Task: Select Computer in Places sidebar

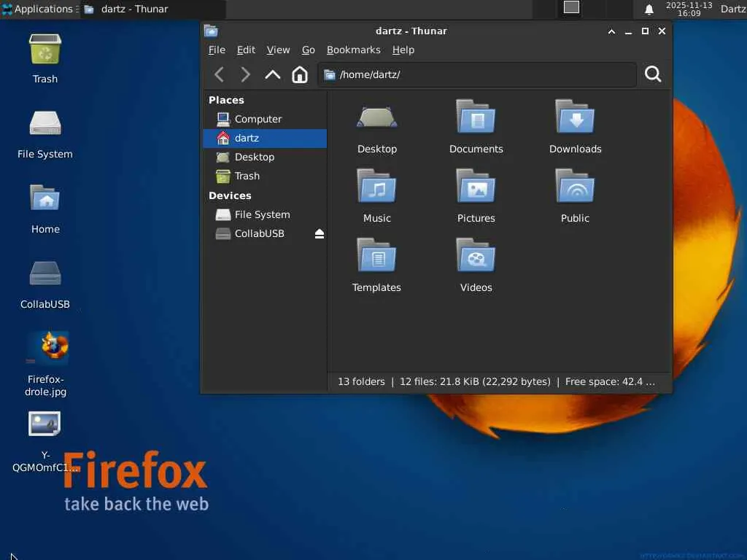Action: tap(266, 119)
